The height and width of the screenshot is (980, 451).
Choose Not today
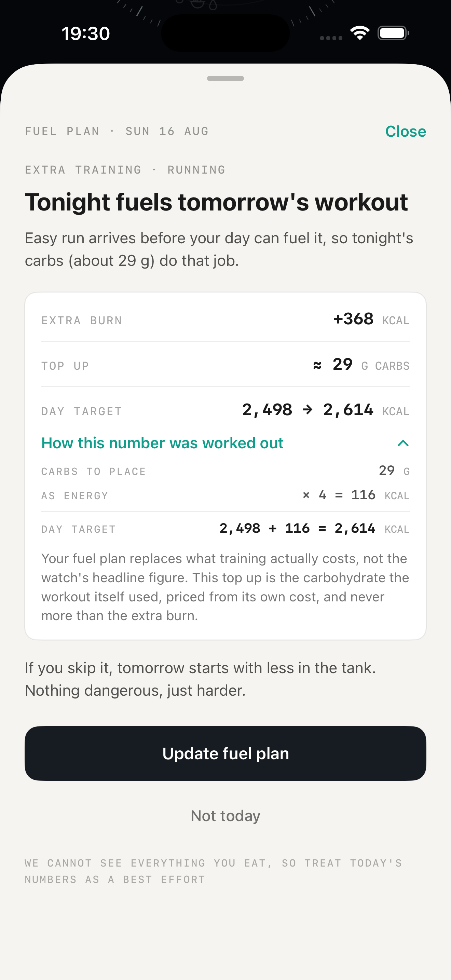pyautogui.click(x=225, y=816)
